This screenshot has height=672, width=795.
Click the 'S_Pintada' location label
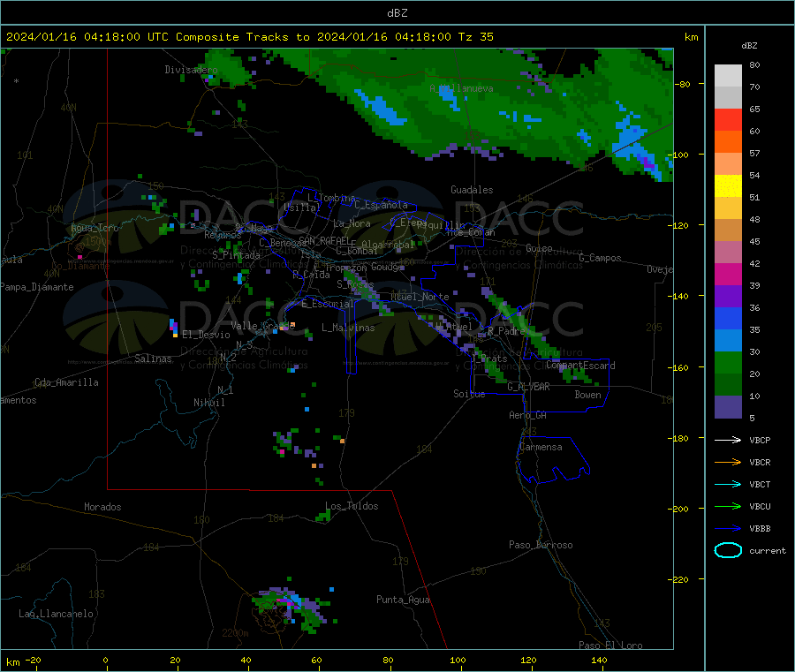pyautogui.click(x=236, y=255)
